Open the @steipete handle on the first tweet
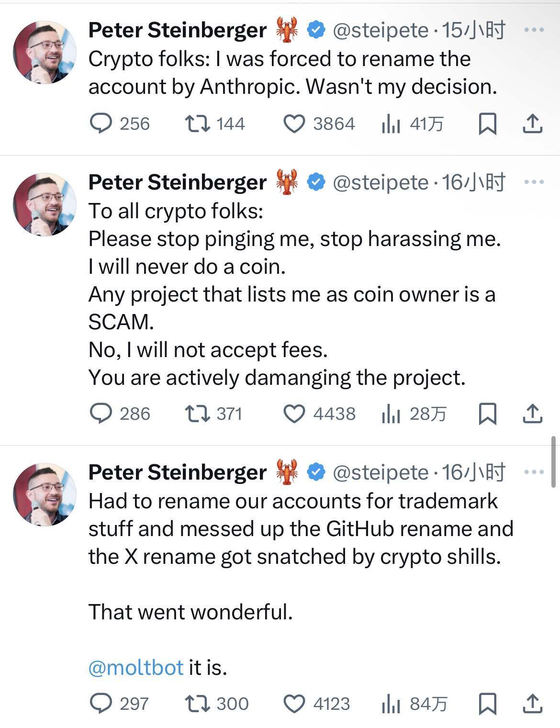The width and height of the screenshot is (560, 728). pyautogui.click(x=381, y=31)
